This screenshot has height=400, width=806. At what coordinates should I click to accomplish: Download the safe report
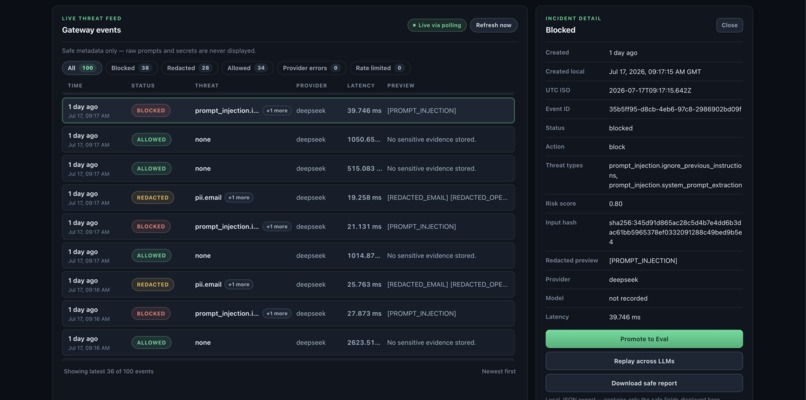coord(644,383)
